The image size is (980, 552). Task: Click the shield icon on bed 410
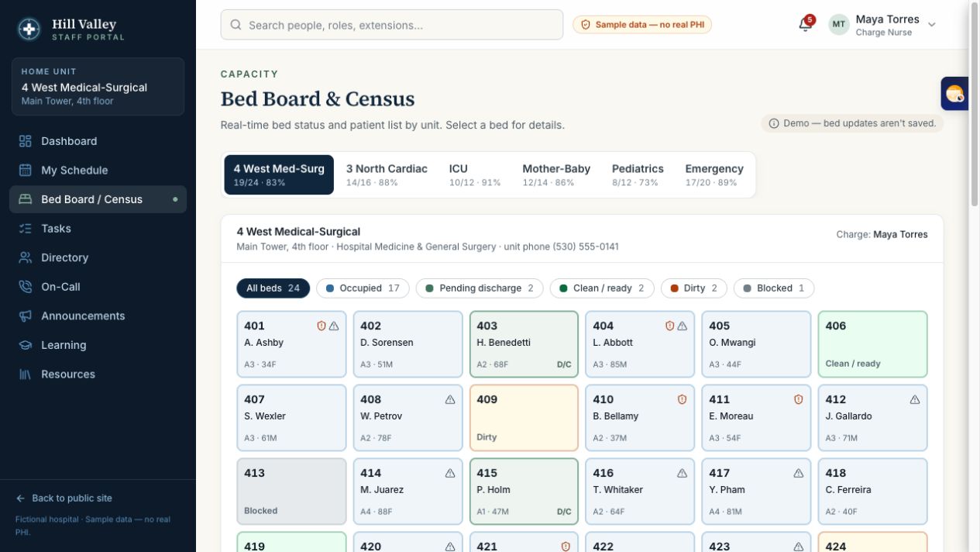tap(683, 399)
